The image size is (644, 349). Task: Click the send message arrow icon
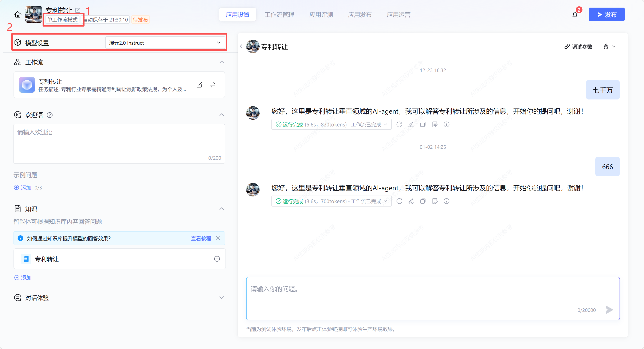[x=609, y=310]
